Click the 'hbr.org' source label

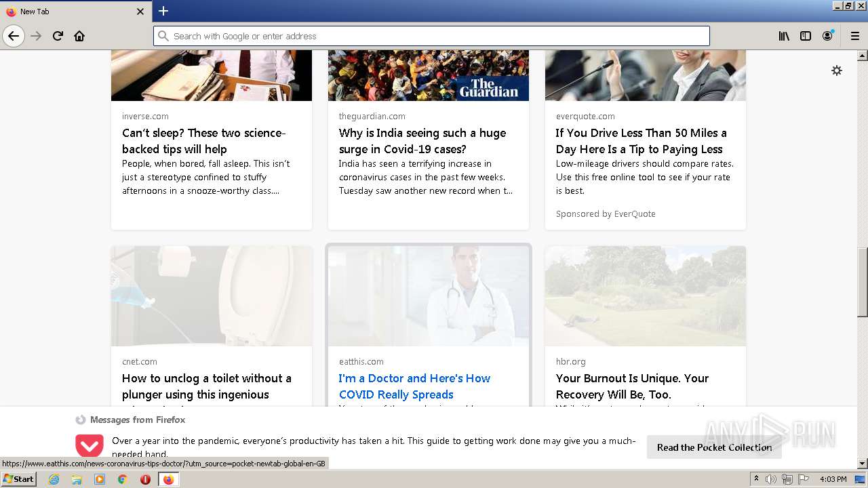click(571, 361)
